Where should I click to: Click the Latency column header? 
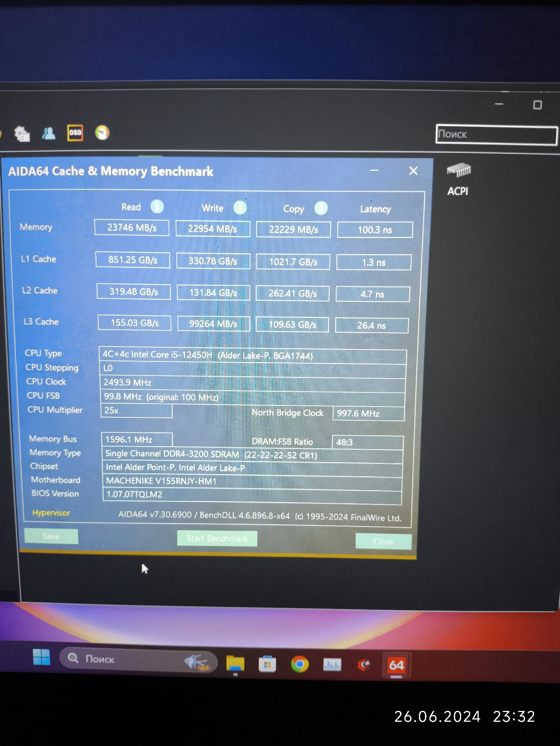375,209
